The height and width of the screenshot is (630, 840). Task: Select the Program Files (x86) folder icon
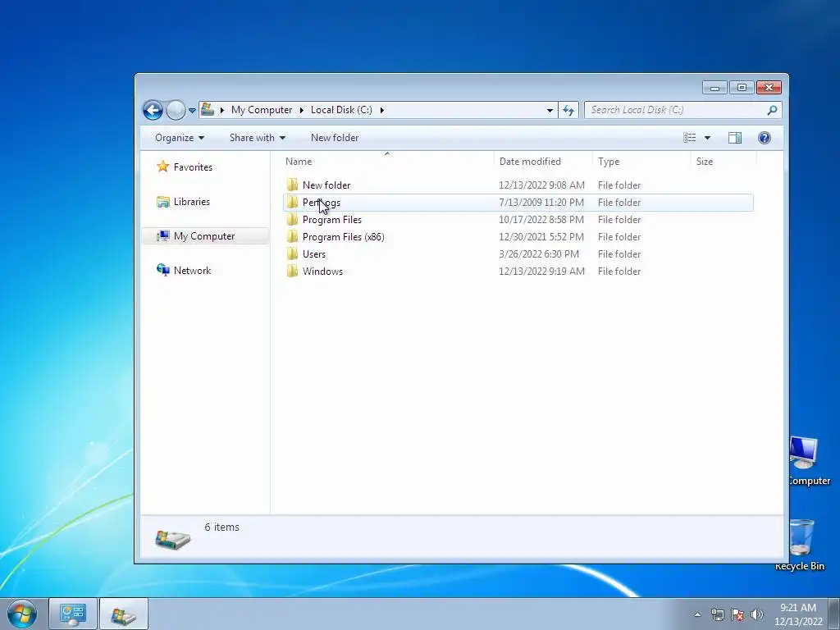pos(292,236)
